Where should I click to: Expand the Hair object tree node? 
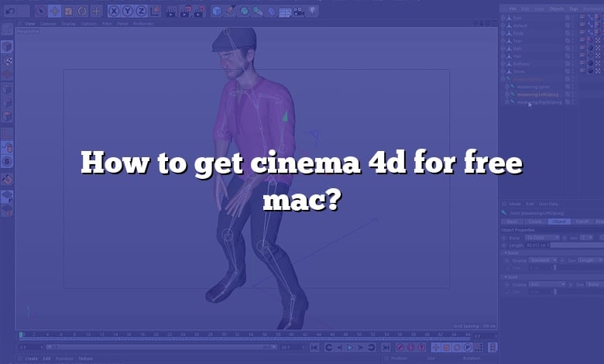pos(503,56)
